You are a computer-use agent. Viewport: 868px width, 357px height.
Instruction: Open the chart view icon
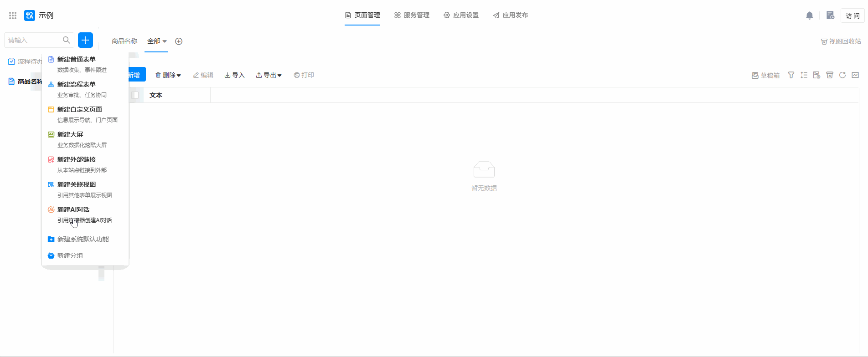[x=855, y=75]
